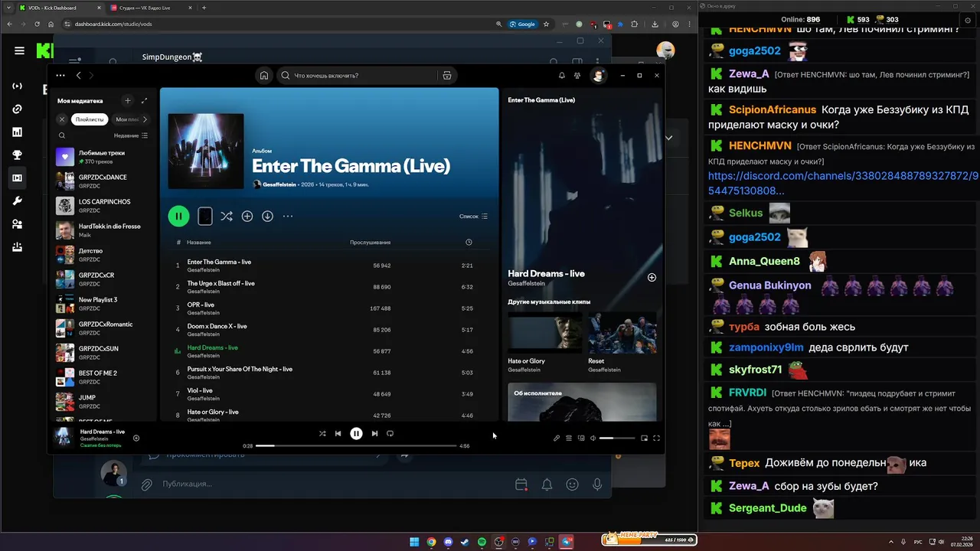Skip to previous track in player bar
980x551 pixels.
coord(338,433)
